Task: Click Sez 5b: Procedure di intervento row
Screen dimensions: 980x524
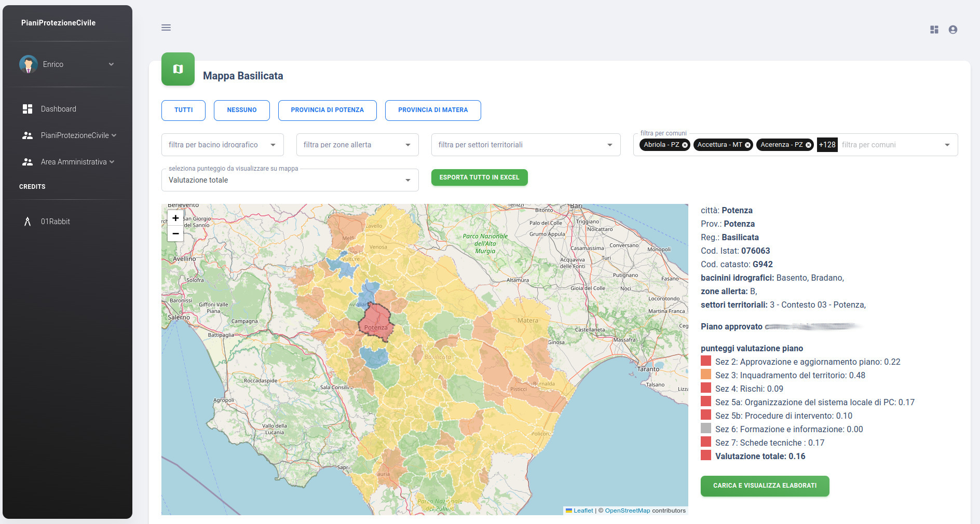Action: pyautogui.click(x=784, y=416)
